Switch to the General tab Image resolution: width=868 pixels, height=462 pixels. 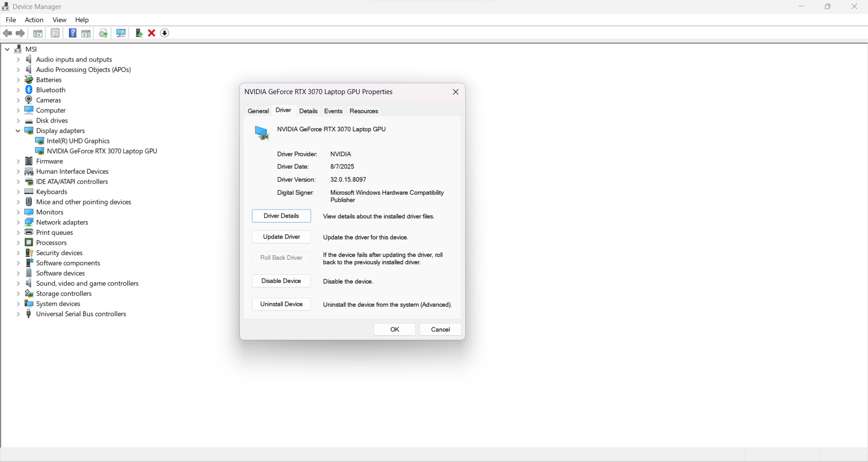click(258, 111)
